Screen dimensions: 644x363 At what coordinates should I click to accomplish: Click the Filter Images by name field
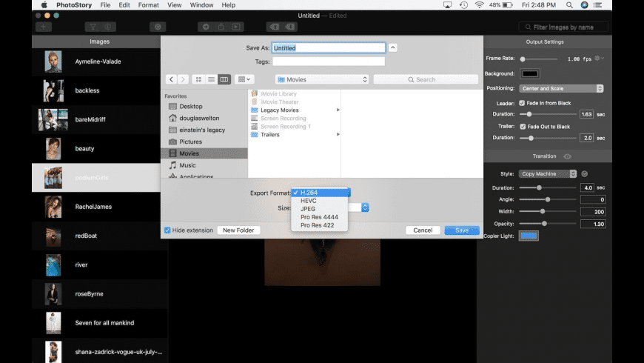click(x=563, y=27)
